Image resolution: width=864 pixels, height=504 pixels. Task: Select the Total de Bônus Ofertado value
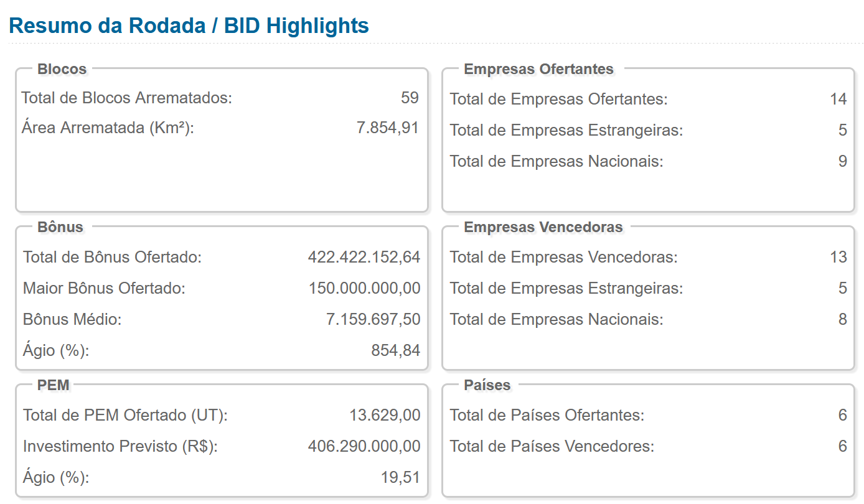tap(364, 257)
